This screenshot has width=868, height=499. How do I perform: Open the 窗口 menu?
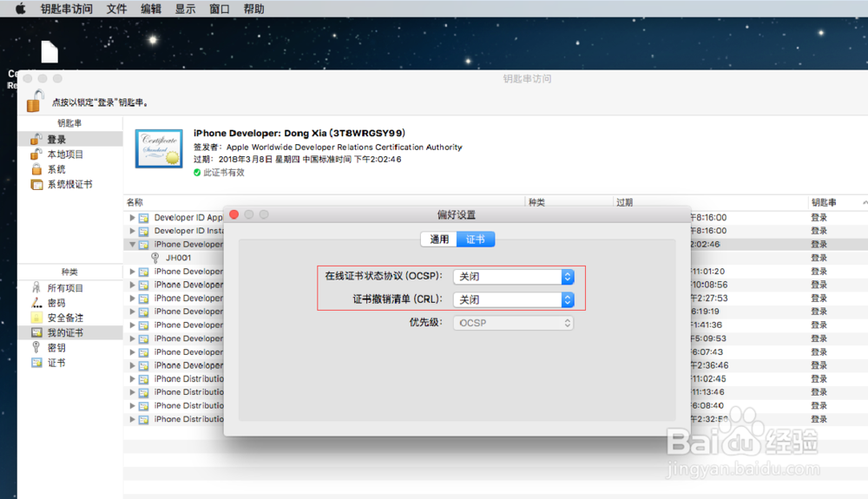(x=220, y=9)
